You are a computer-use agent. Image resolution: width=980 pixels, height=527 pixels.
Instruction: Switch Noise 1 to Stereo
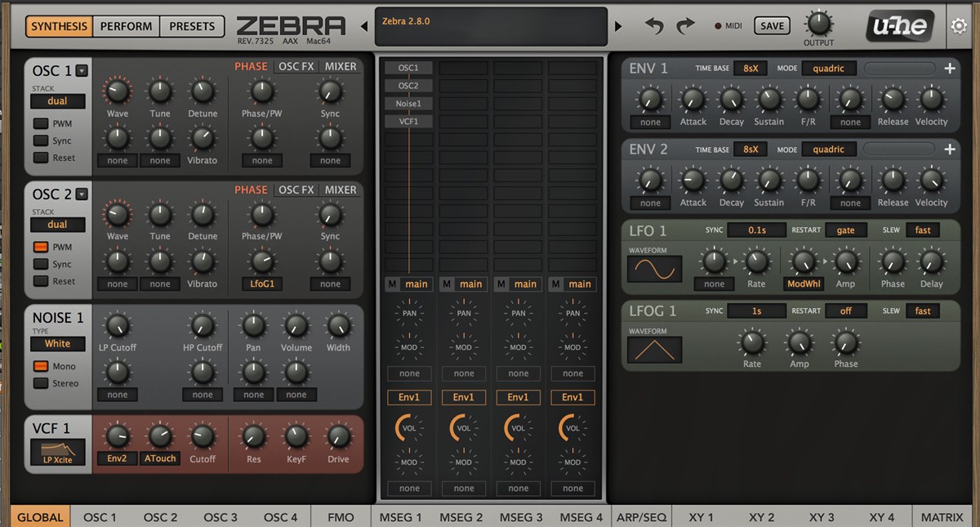pyautogui.click(x=41, y=383)
